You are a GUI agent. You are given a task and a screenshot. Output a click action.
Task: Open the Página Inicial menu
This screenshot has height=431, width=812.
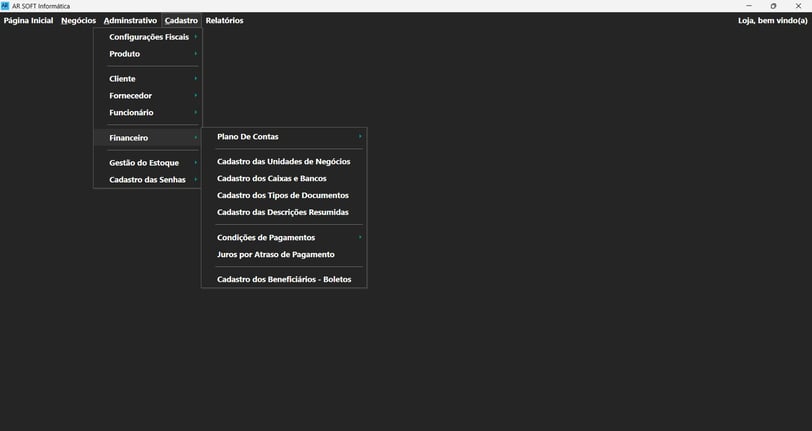28,21
